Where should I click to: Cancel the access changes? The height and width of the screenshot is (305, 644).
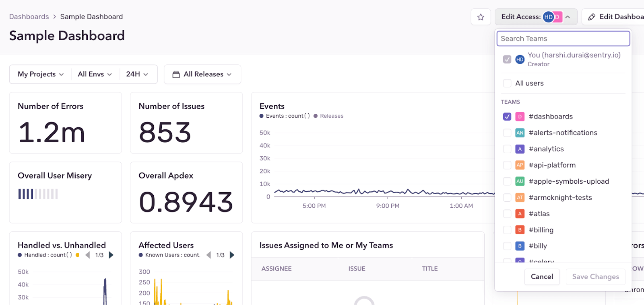click(x=542, y=276)
